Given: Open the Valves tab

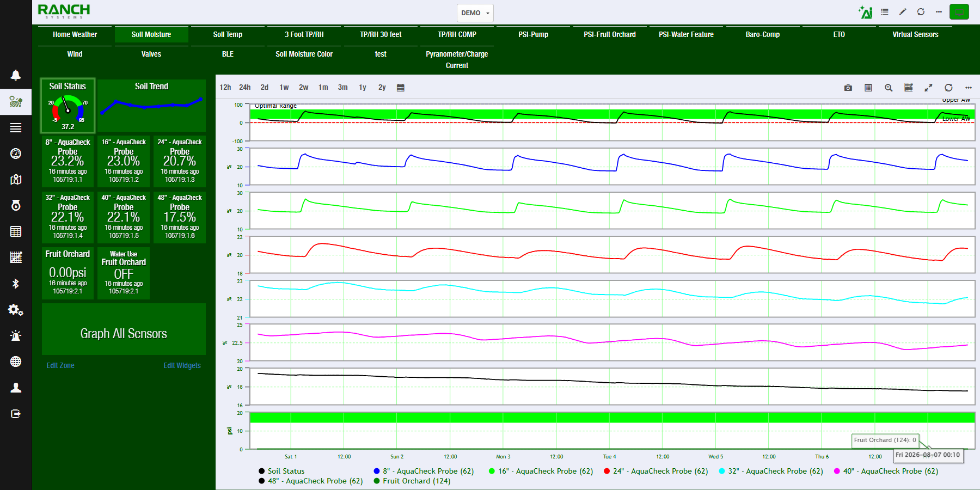Looking at the screenshot, I should click(151, 54).
